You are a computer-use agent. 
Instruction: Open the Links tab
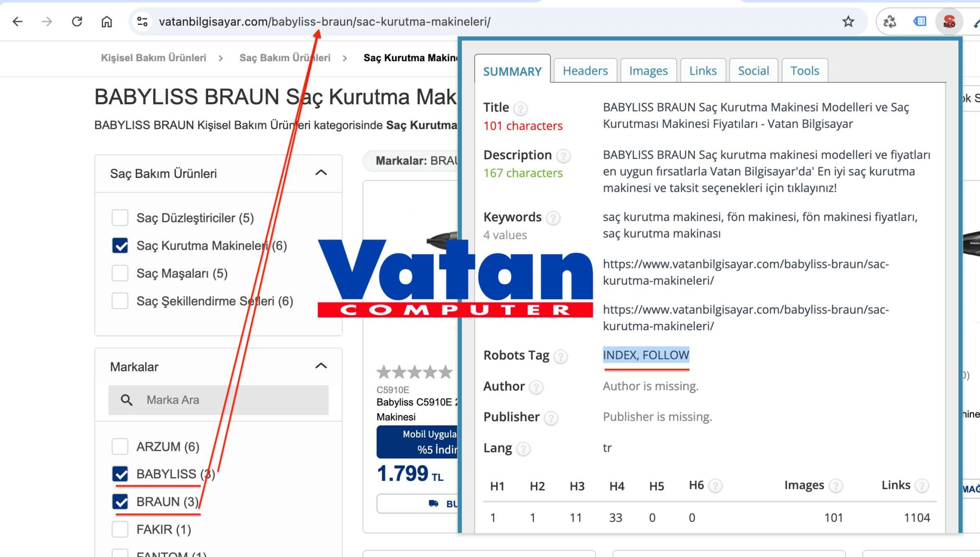tap(702, 71)
